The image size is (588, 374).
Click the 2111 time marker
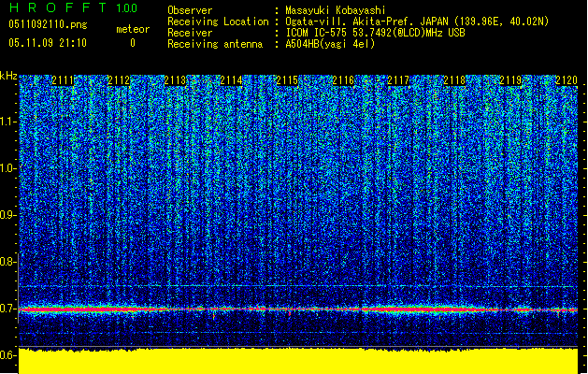coord(63,80)
